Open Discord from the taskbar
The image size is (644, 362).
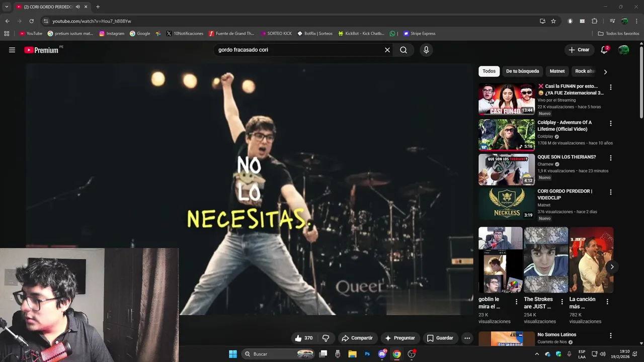tap(382, 354)
